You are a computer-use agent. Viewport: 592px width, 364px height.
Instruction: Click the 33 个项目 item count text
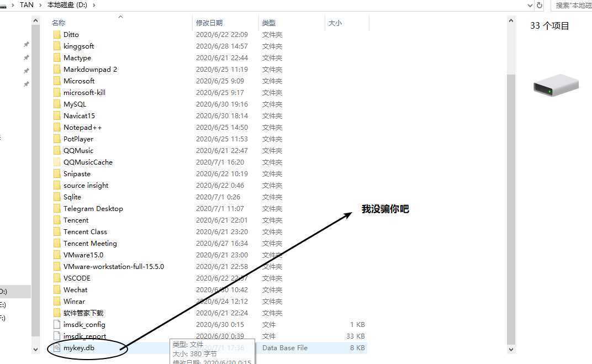tap(549, 25)
